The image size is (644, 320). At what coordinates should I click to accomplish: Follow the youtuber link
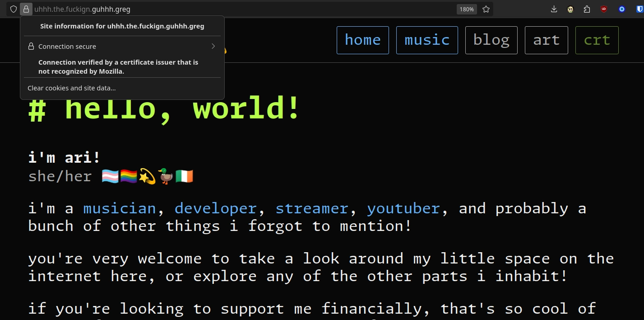pos(403,208)
